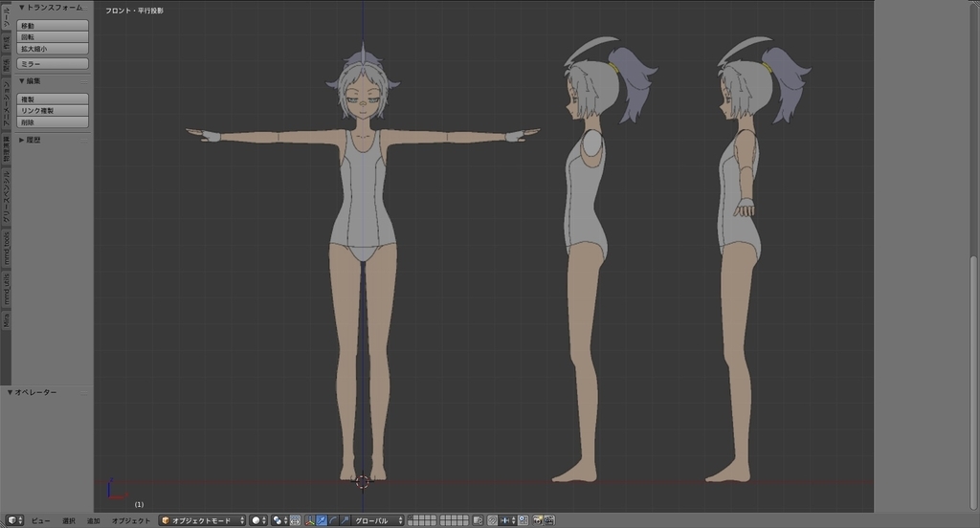Click the 拡大縮小 (Scale) button
This screenshot has height=528, width=980.
click(x=53, y=48)
